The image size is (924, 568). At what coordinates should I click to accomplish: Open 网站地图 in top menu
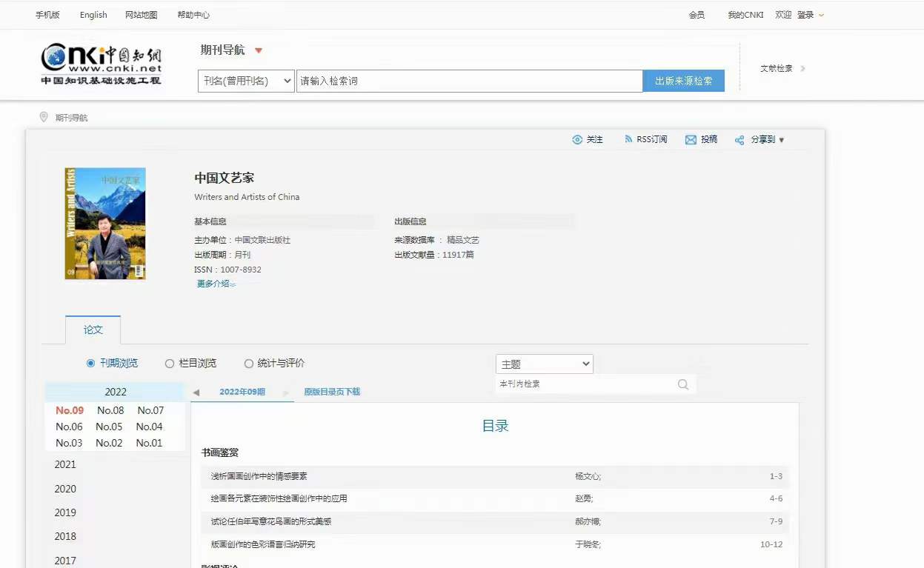click(x=142, y=15)
